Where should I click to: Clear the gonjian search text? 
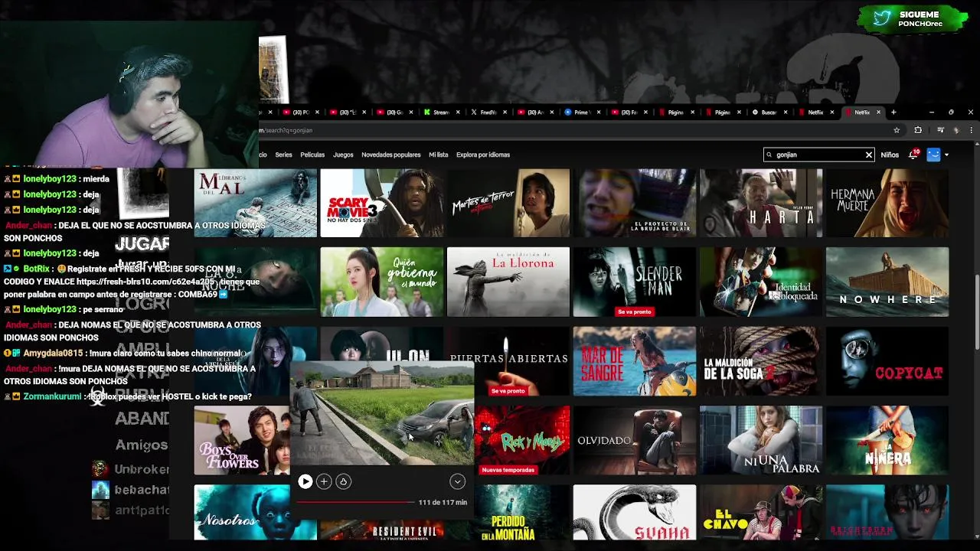point(869,155)
